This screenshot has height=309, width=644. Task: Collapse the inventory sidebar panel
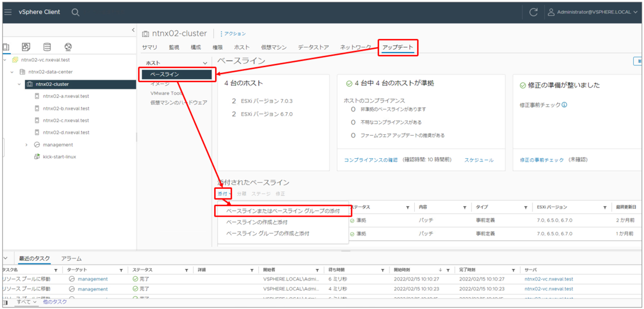(134, 30)
